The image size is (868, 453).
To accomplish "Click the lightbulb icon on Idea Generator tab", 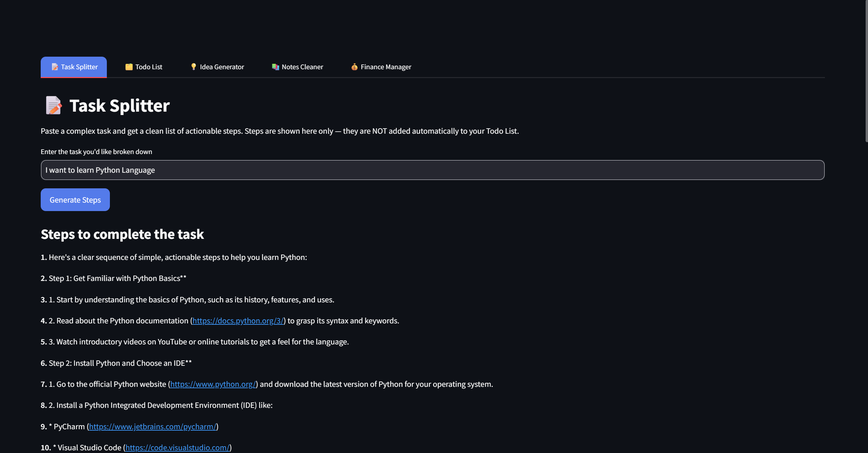I will [194, 67].
